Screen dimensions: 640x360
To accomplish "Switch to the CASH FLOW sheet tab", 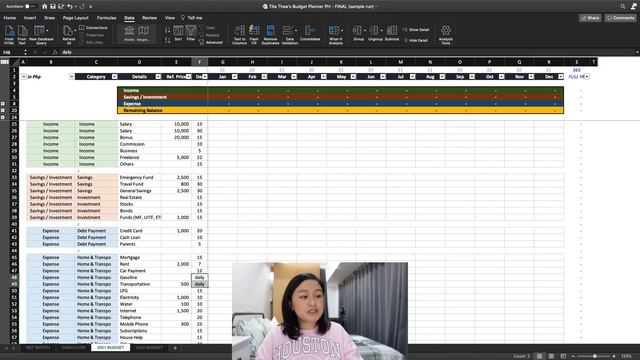I will [x=73, y=348].
